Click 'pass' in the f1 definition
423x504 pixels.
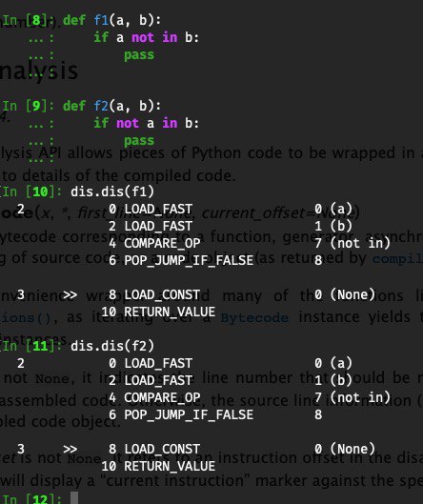pos(139,55)
